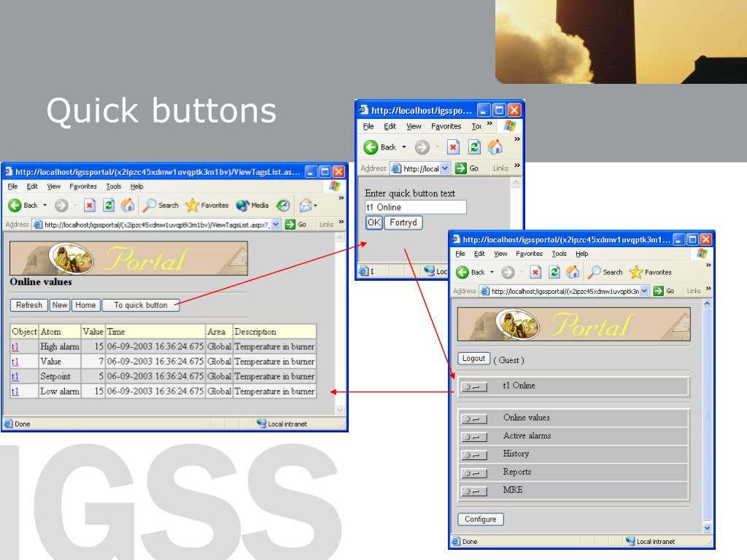
Task: Click the Home page button under Online values
Action: pos(85,306)
